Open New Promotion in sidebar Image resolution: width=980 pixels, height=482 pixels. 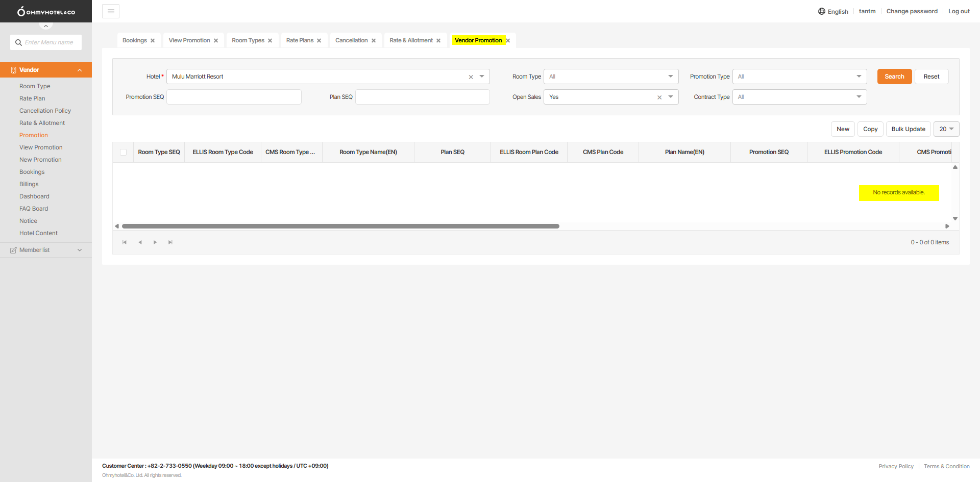(x=40, y=160)
